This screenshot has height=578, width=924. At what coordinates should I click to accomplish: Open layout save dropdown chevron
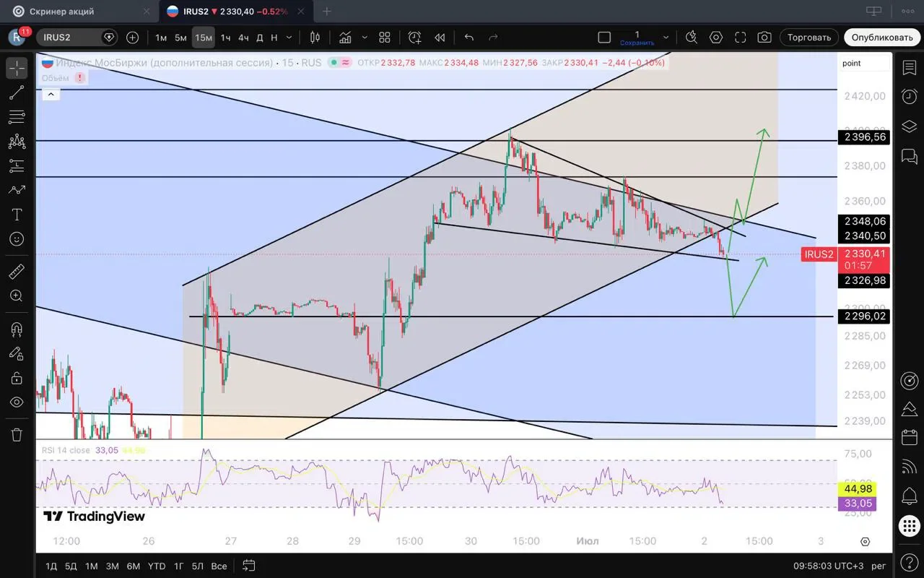pos(666,38)
